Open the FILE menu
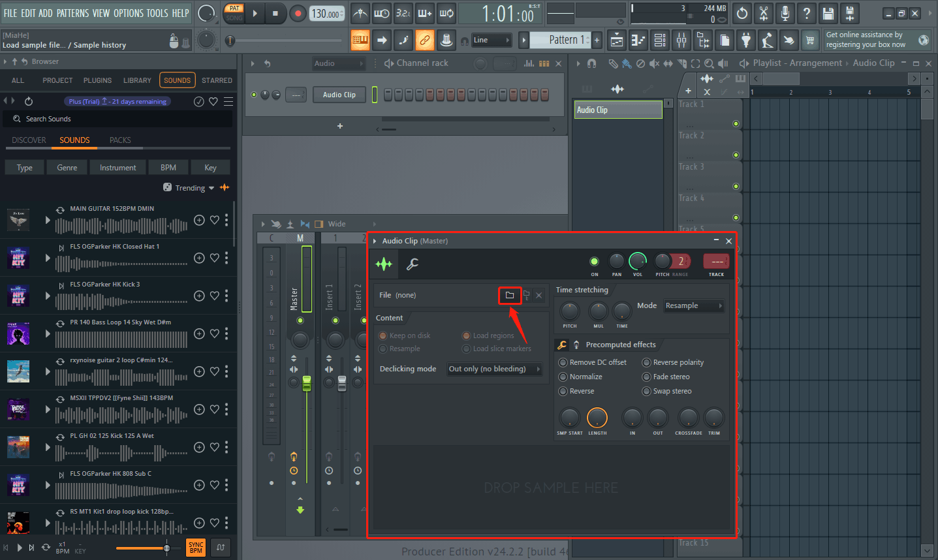This screenshot has height=560, width=938. [10, 13]
